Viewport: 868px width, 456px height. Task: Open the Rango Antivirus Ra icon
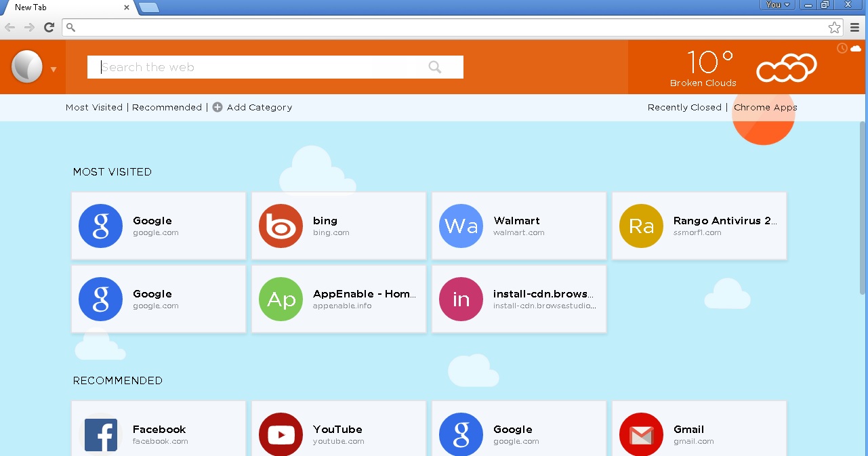642,226
